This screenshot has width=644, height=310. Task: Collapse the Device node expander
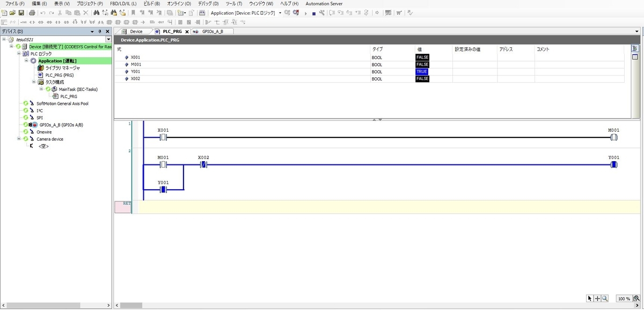pos(11,46)
